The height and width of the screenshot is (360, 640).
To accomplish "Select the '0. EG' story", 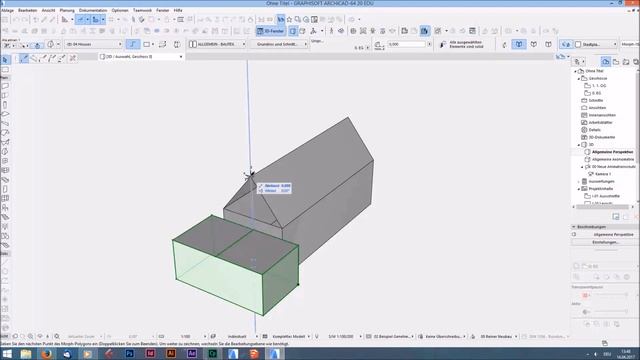I will pos(596,93).
